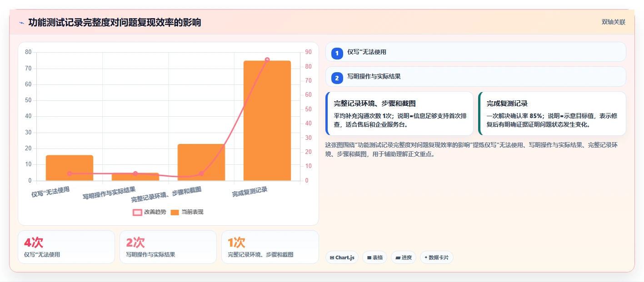The image size is (644, 282).
Task: Click the 数据卡片 tag chip
Action: pyautogui.click(x=436, y=257)
